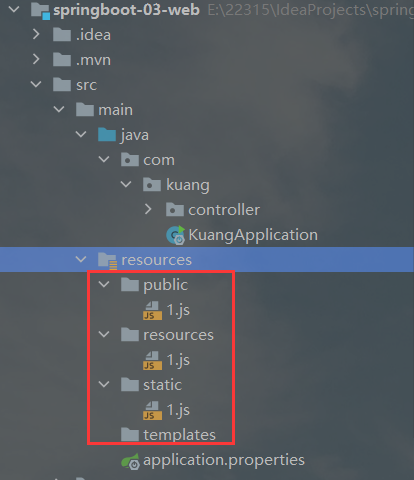Image resolution: width=414 pixels, height=480 pixels.
Task: Click the KuangApplication Spring Boot class icon
Action: (175, 235)
